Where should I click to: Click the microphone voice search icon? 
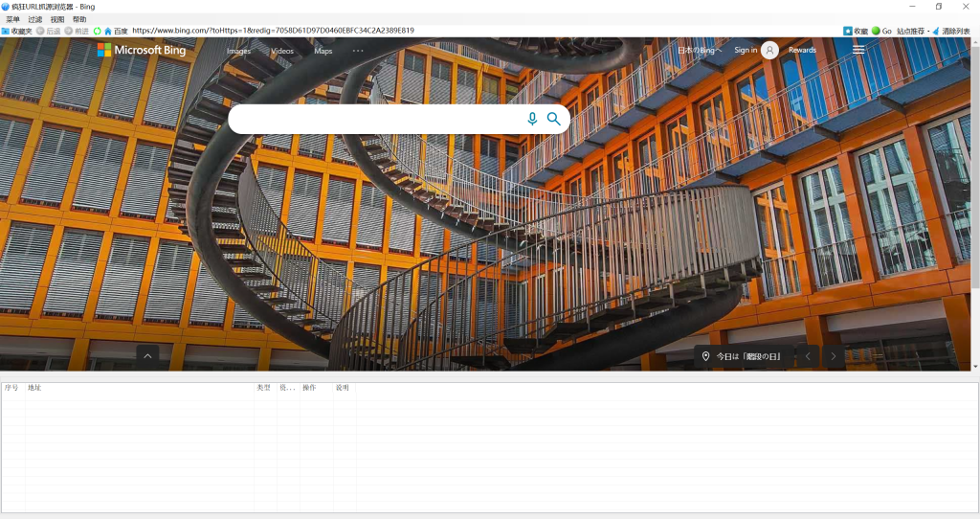532,119
